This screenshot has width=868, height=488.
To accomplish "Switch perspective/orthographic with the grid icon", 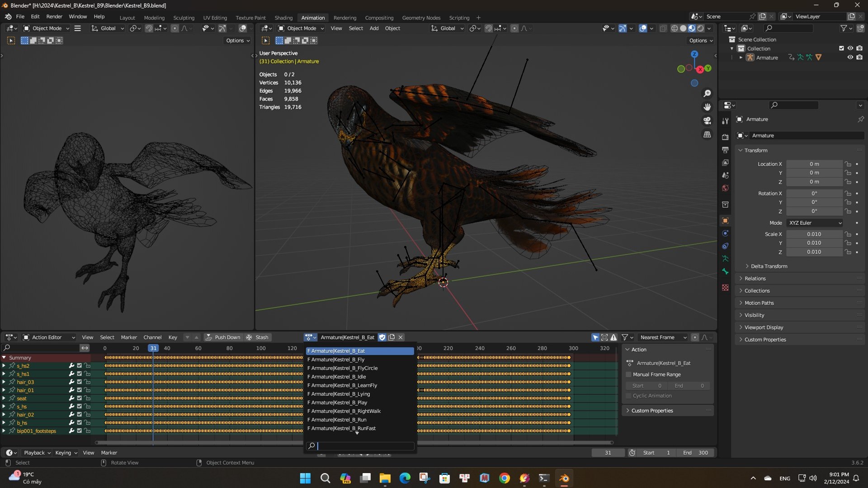I will pyautogui.click(x=707, y=134).
